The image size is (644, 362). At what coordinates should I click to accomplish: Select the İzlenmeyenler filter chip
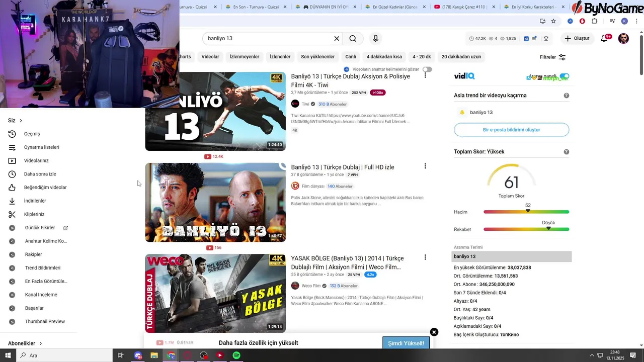tap(245, 57)
